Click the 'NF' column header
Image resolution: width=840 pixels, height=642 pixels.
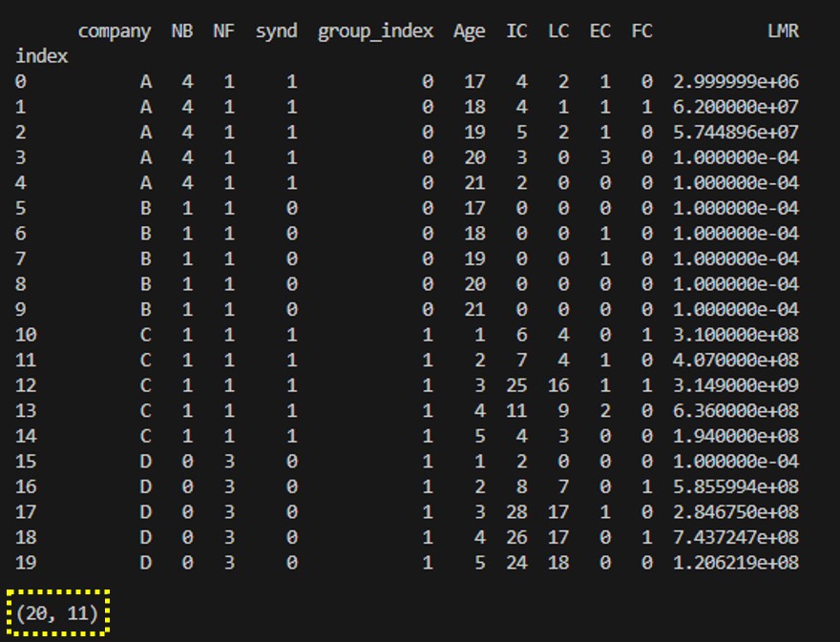coord(224,31)
